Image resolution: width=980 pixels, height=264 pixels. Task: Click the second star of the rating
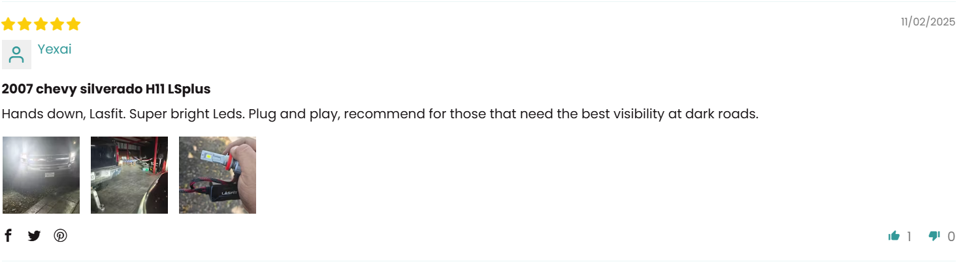pos(25,25)
